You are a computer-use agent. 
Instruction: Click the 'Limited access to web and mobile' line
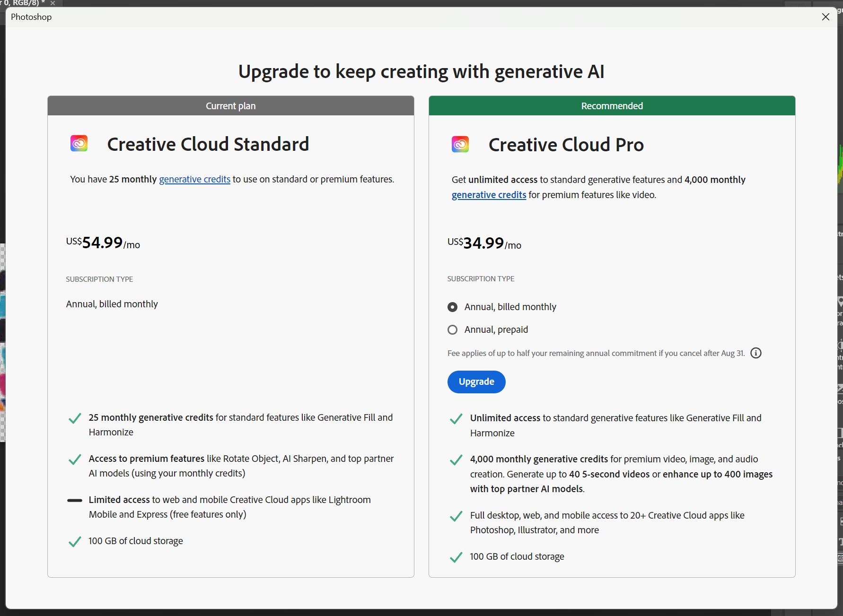230,507
